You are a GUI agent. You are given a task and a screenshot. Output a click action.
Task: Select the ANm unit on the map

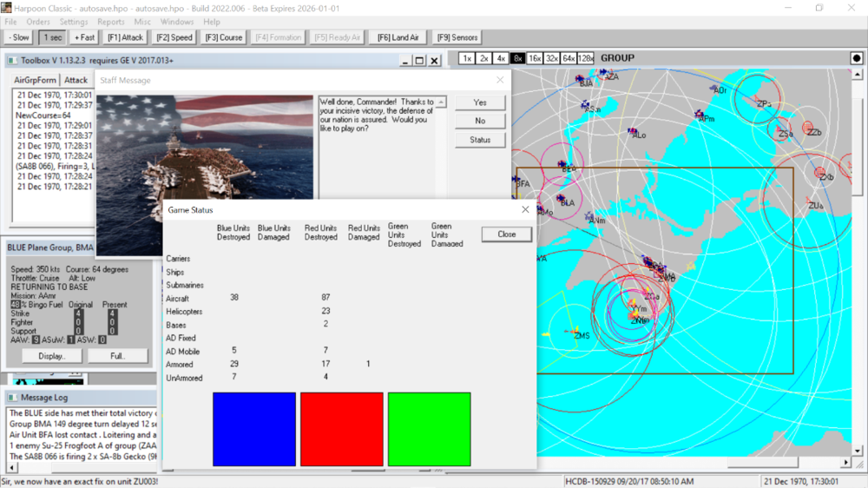pos(594,218)
